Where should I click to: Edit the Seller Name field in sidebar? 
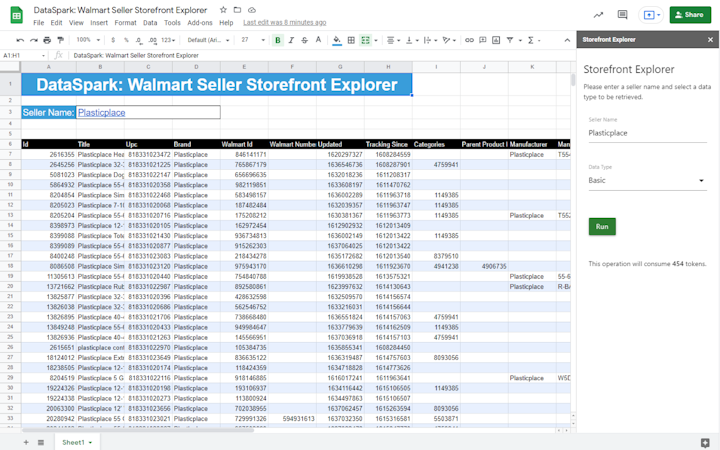(x=647, y=133)
